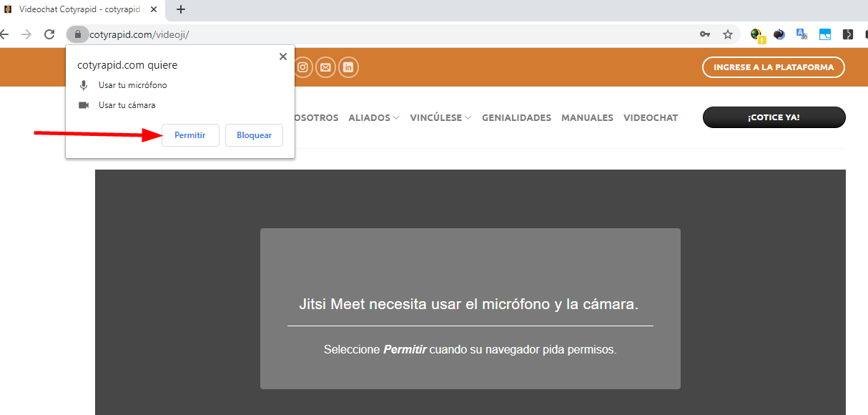Image resolution: width=868 pixels, height=415 pixels.
Task: Click the globe extension with warning badge
Action: [757, 34]
